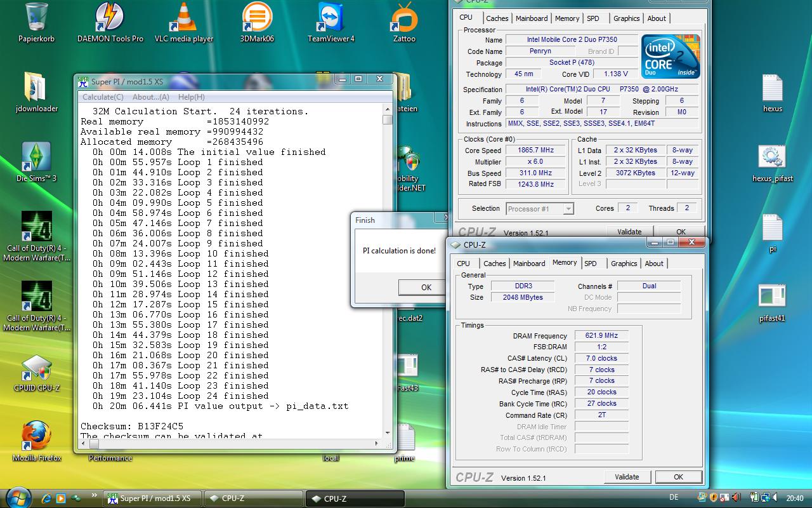Switch to SPD tab in lower CPU-Z
This screenshot has width=812, height=508.
pos(591,264)
